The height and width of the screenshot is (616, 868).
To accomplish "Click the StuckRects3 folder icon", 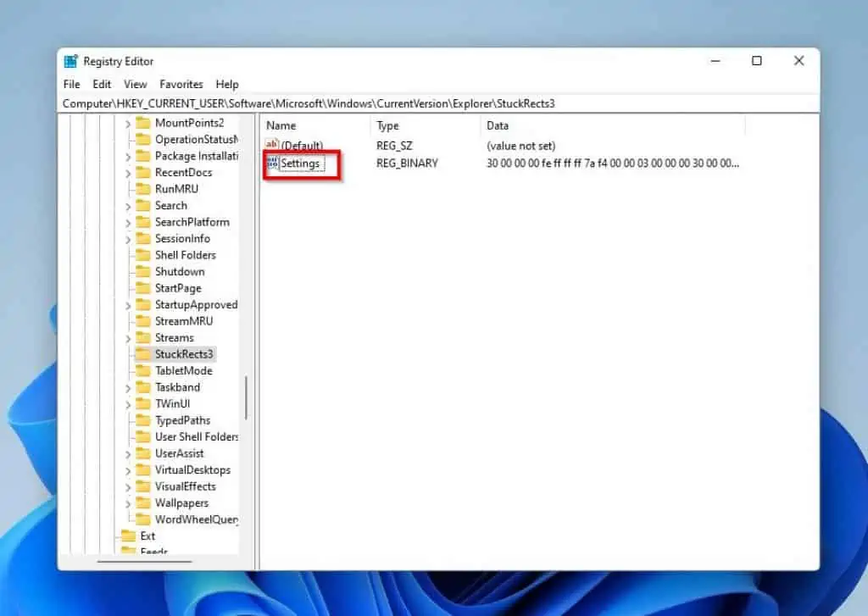I will click(142, 354).
